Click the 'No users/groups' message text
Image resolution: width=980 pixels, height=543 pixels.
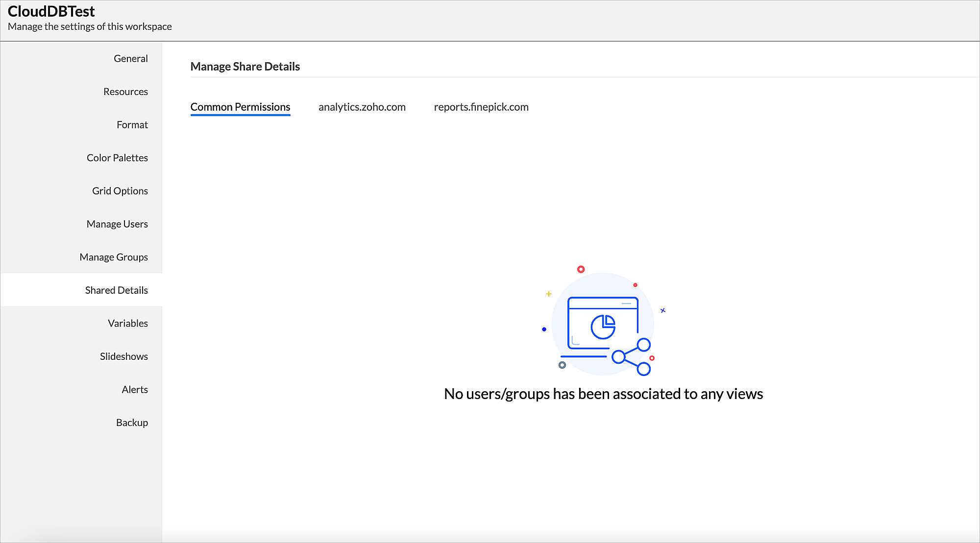(603, 394)
